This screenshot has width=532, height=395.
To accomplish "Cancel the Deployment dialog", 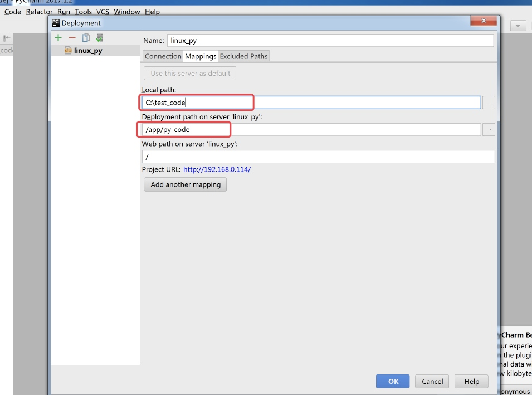I will [432, 382].
